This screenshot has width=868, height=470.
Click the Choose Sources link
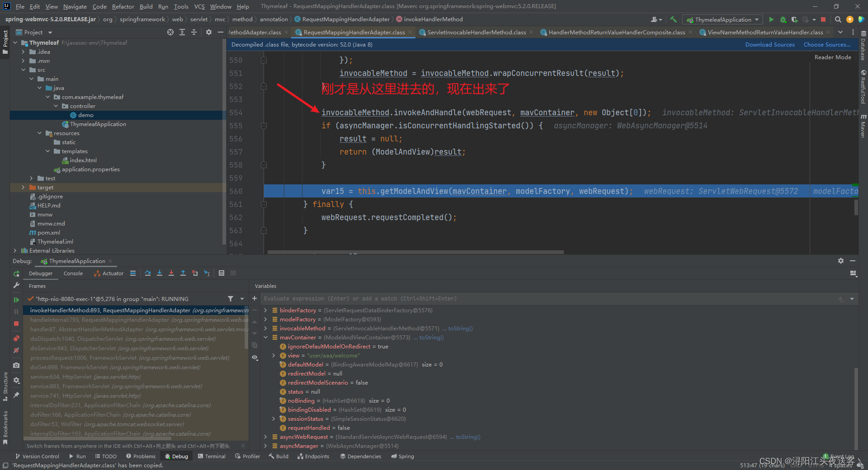click(826, 45)
